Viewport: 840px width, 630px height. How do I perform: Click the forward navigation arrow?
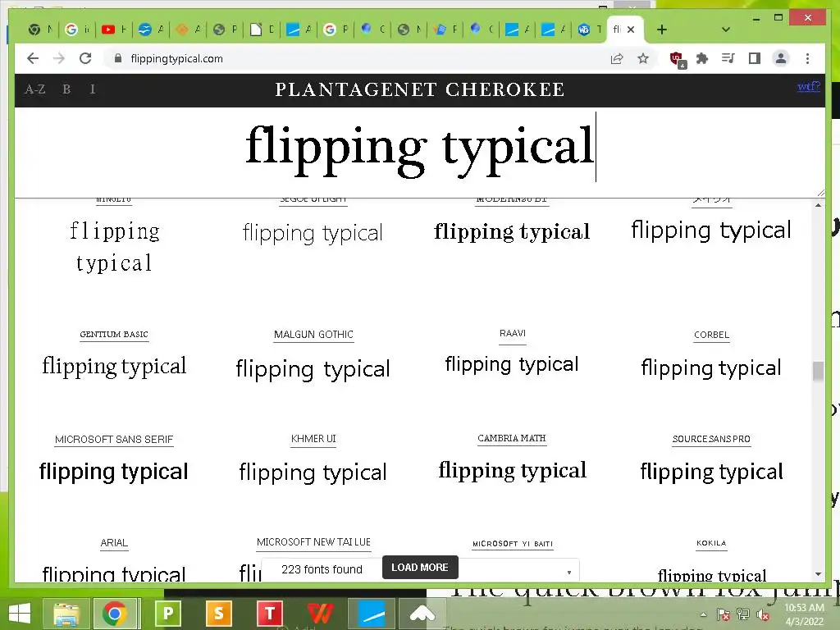59,58
